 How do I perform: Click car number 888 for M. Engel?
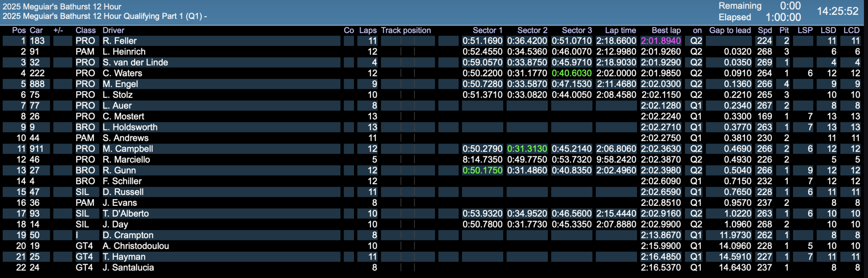[37, 84]
